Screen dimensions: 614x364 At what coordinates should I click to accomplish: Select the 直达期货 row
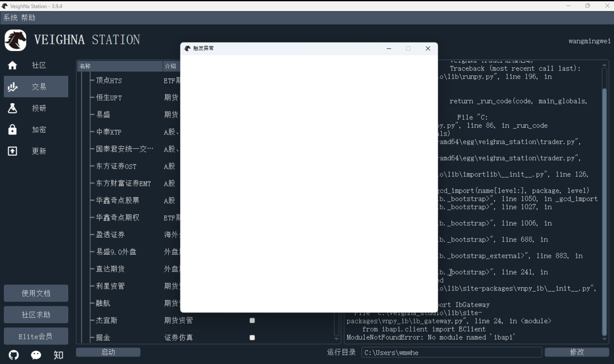pyautogui.click(x=110, y=269)
